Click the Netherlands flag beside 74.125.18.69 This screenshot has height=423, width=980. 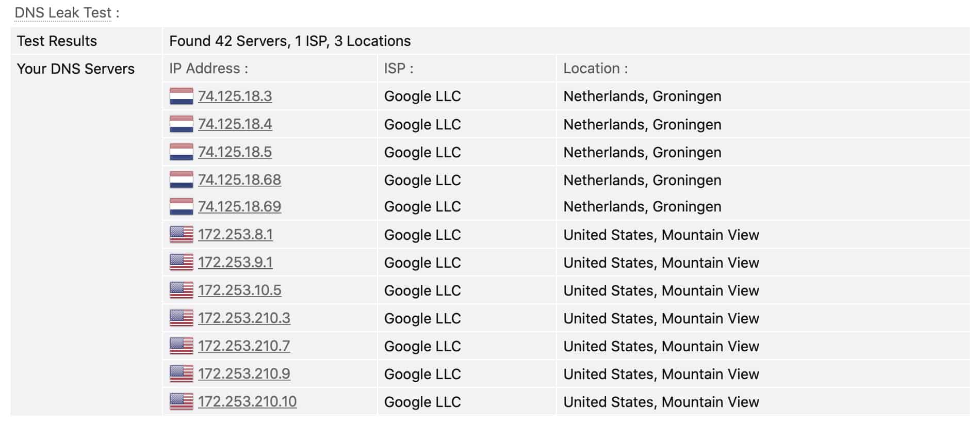[181, 206]
